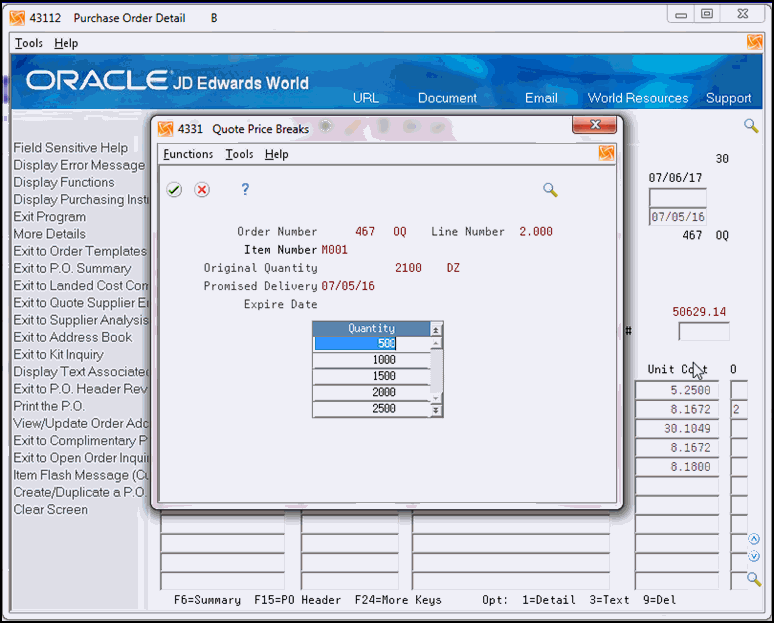Click the Unit Cost field 5.2500
The height and width of the screenshot is (623, 774).
[x=677, y=390]
